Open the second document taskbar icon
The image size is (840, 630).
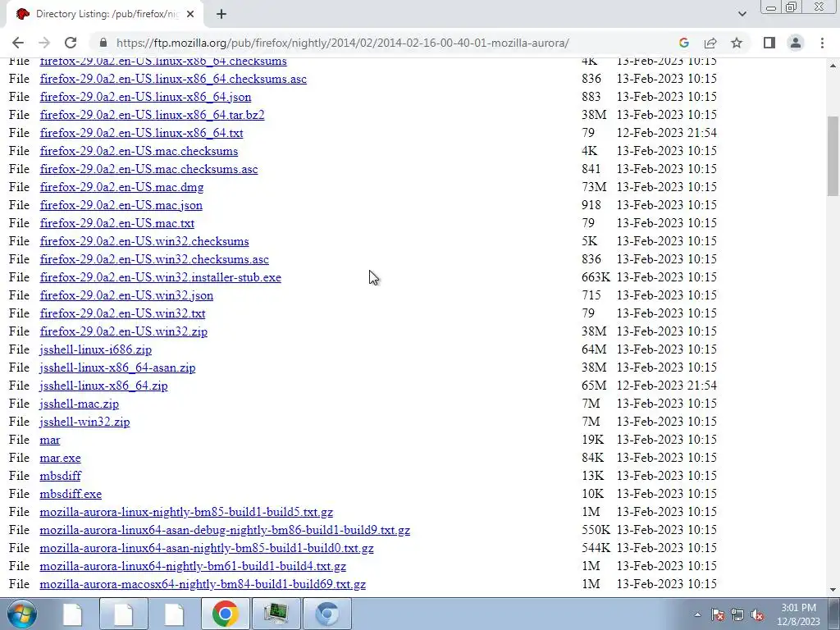click(124, 614)
